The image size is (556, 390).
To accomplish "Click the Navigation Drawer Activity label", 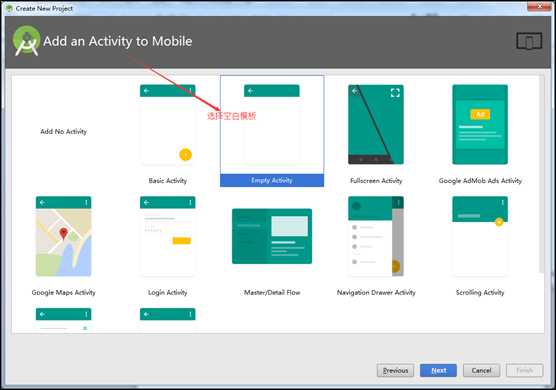I will tap(376, 292).
